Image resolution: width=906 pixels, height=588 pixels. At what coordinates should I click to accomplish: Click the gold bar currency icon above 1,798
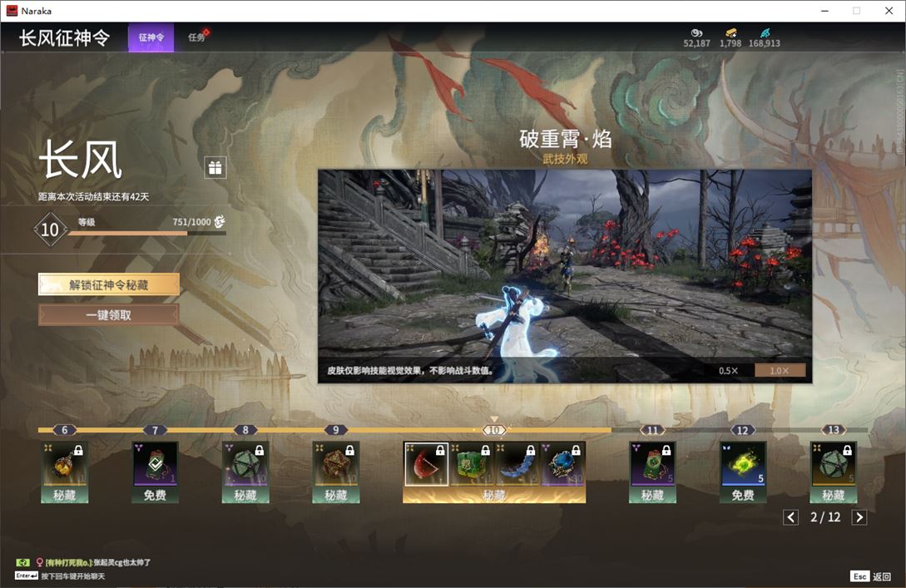pos(730,33)
